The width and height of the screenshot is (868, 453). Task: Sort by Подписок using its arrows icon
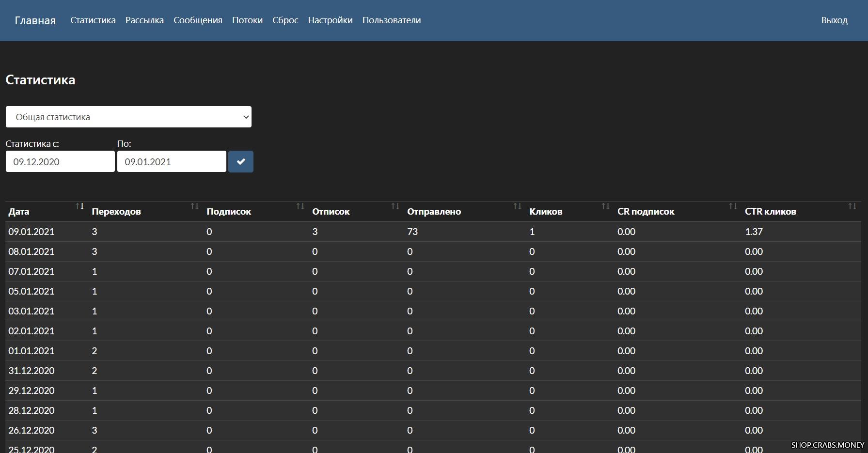[x=300, y=206]
